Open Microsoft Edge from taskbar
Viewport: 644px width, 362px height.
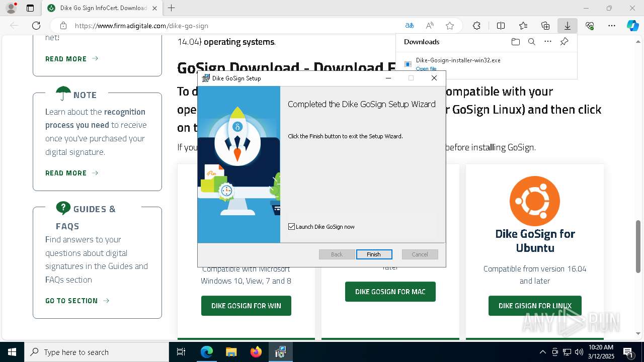point(207,352)
